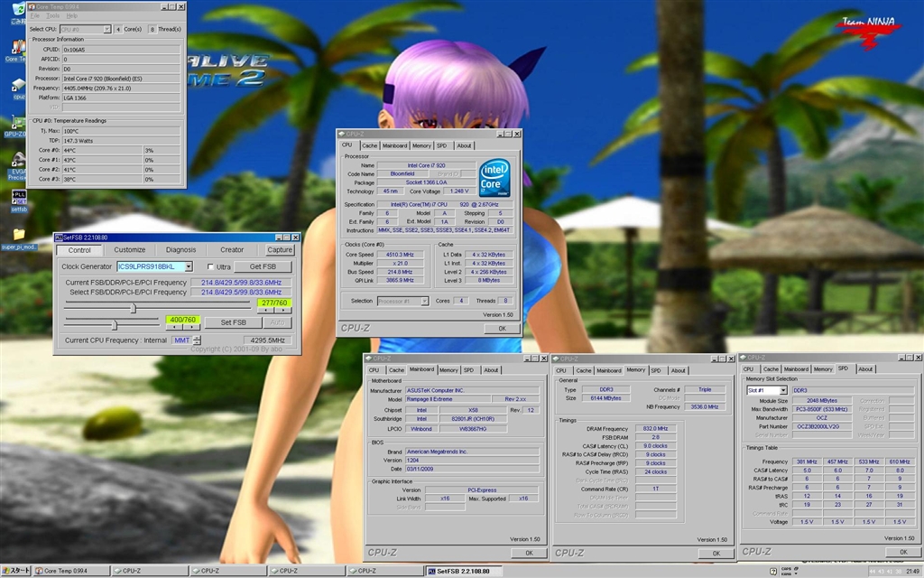Increase the 277/760 value with right arrow
This screenshot has width=924, height=578.
click(282, 310)
